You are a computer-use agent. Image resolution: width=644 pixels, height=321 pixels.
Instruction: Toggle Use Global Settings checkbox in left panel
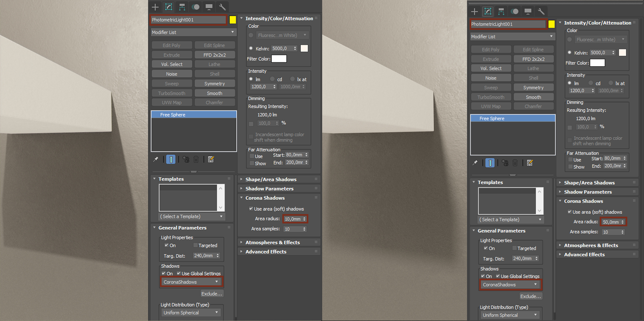179,273
